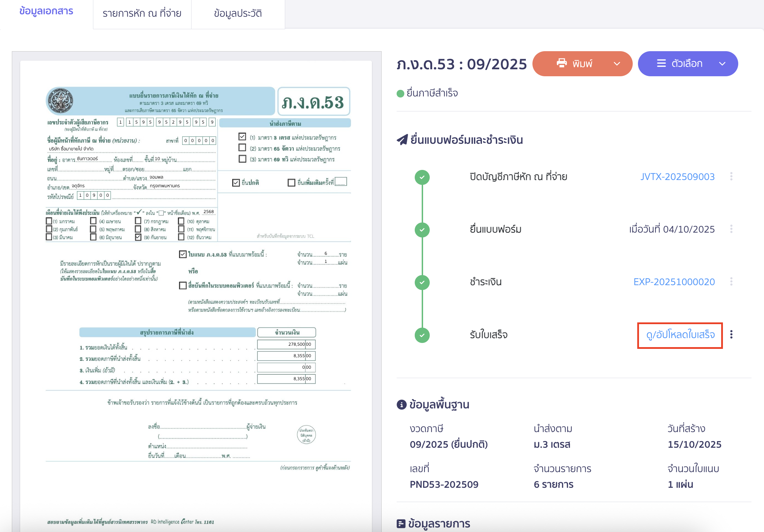764x532 pixels.
Task: Click the ดู/อัปโหลดใบเสร็จ link
Action: [x=679, y=335]
